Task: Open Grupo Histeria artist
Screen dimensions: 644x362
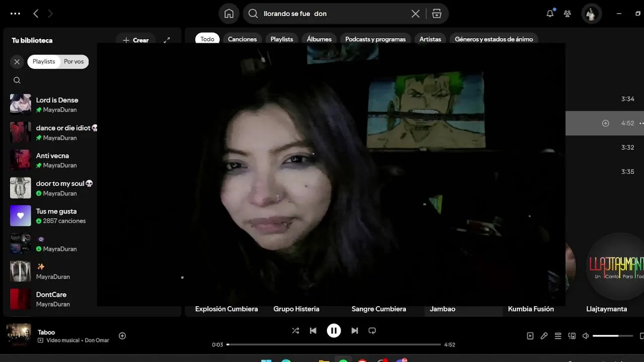Action: coord(296,309)
